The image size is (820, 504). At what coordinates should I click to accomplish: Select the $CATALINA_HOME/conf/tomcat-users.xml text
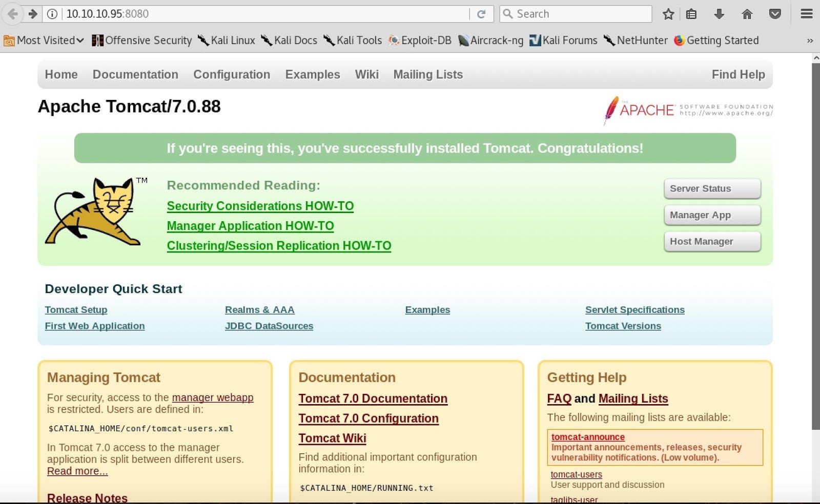tap(141, 429)
